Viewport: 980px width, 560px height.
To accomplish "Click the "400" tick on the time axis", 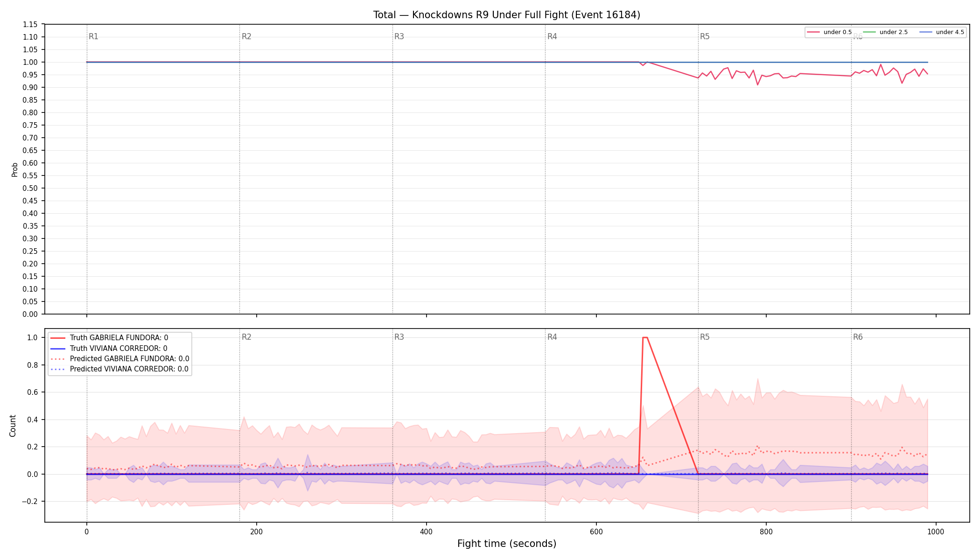I will pos(426,532).
